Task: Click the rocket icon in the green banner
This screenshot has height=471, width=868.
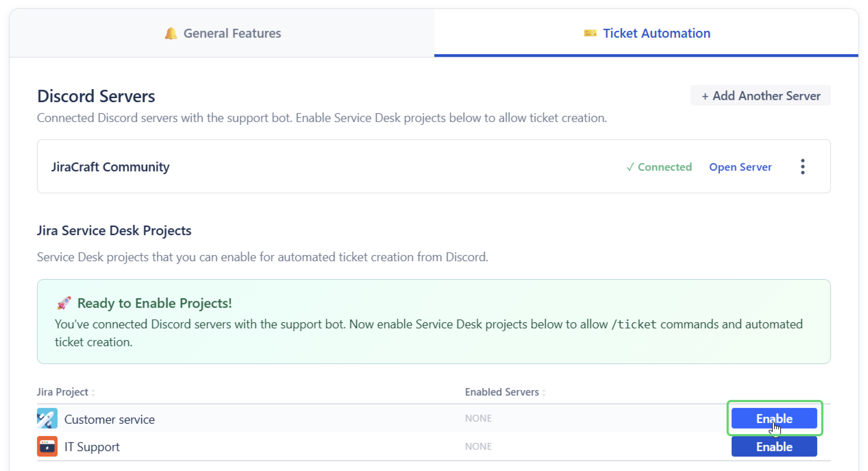Action: (64, 302)
